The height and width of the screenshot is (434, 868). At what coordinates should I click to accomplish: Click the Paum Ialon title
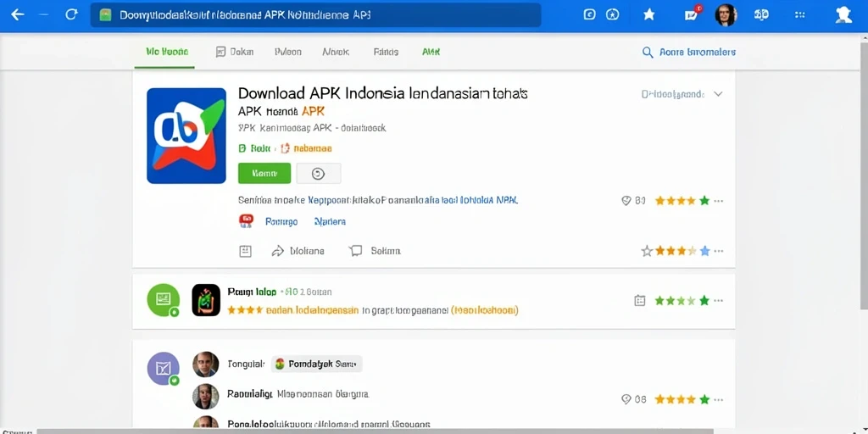tap(252, 292)
